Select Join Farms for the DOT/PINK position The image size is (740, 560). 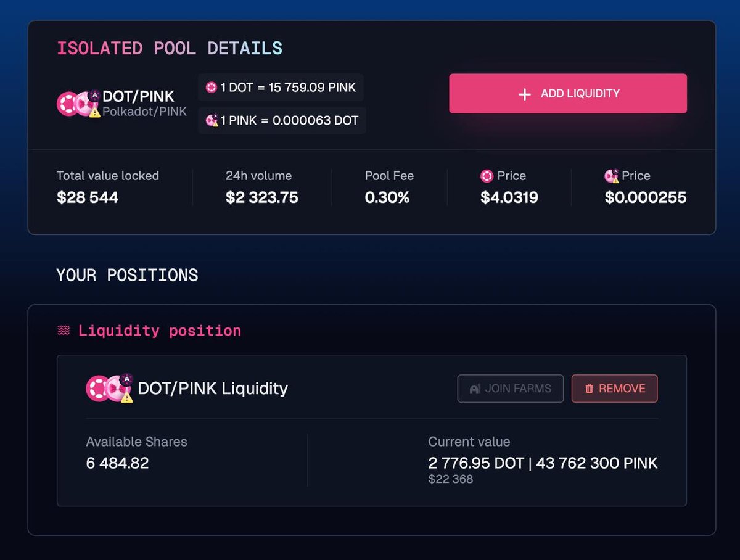tap(511, 389)
